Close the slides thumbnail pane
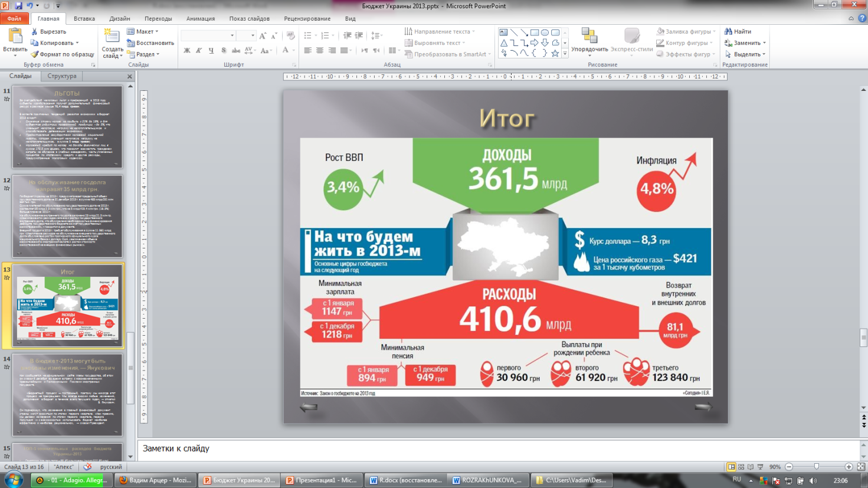The image size is (868, 488). tap(129, 77)
